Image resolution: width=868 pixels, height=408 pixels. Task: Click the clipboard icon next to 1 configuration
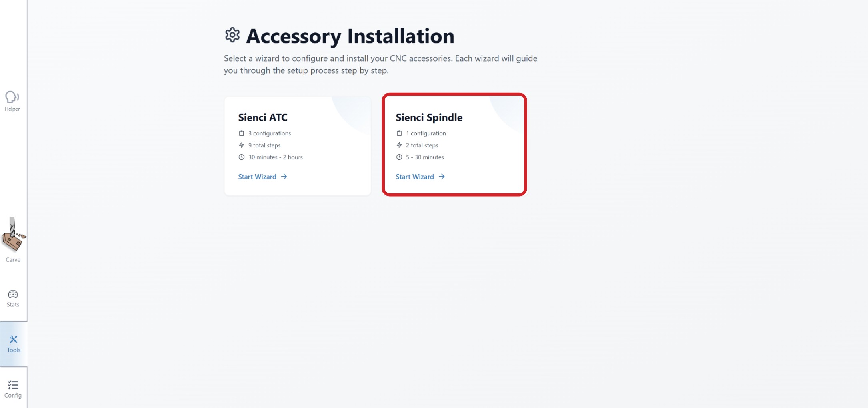pos(399,133)
